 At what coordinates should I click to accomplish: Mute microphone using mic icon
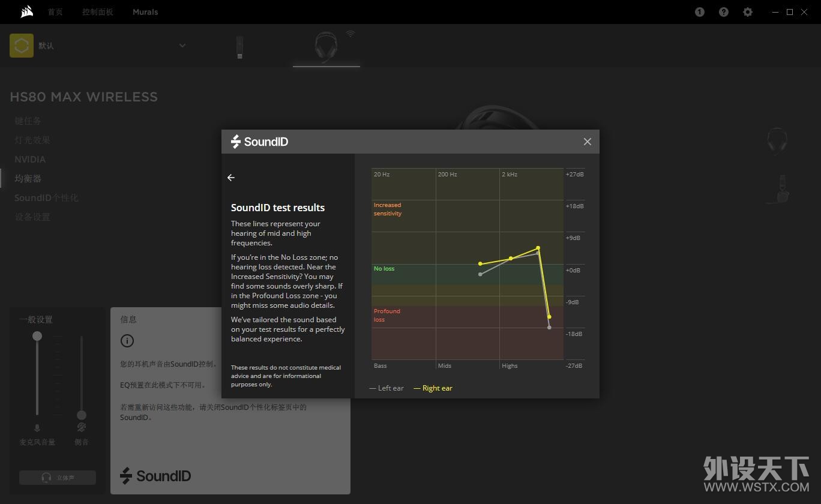pyautogui.click(x=37, y=428)
